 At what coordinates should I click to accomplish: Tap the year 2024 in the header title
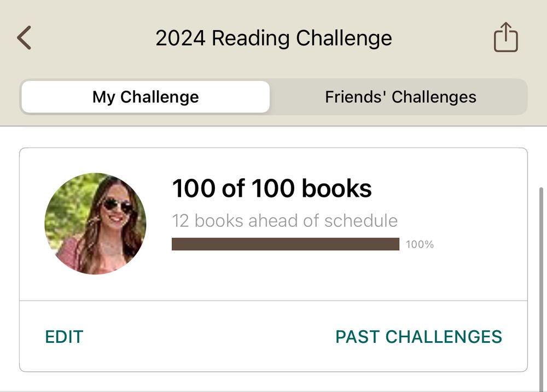[x=180, y=38]
